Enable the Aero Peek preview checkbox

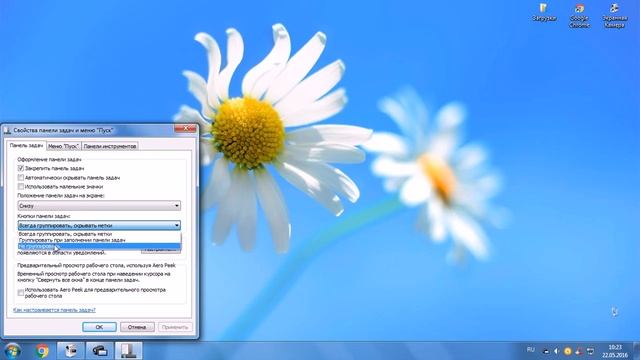click(x=20, y=293)
